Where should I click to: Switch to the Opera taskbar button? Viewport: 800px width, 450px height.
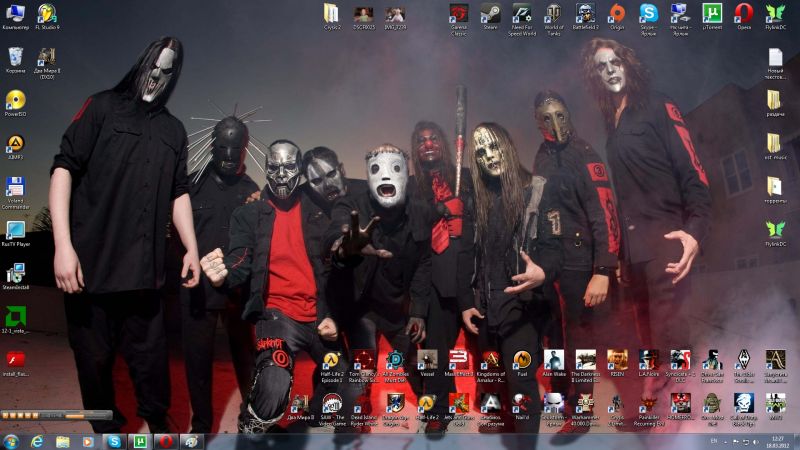pos(166,442)
